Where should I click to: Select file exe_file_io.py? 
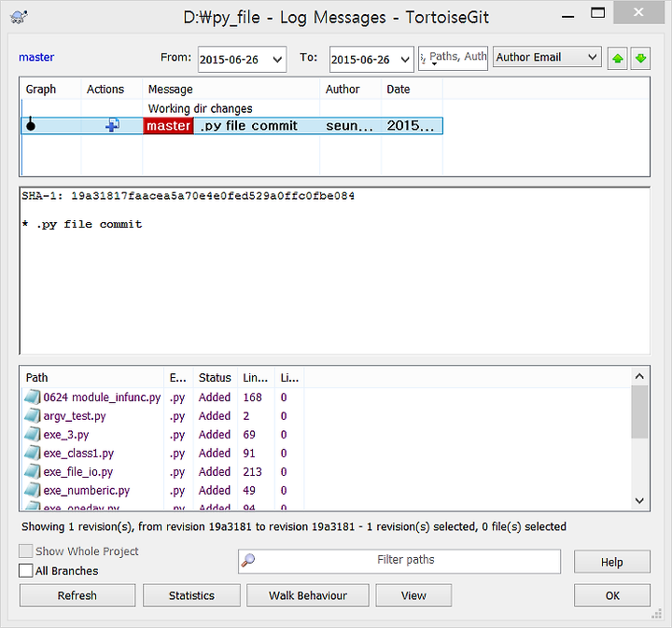pos(78,471)
